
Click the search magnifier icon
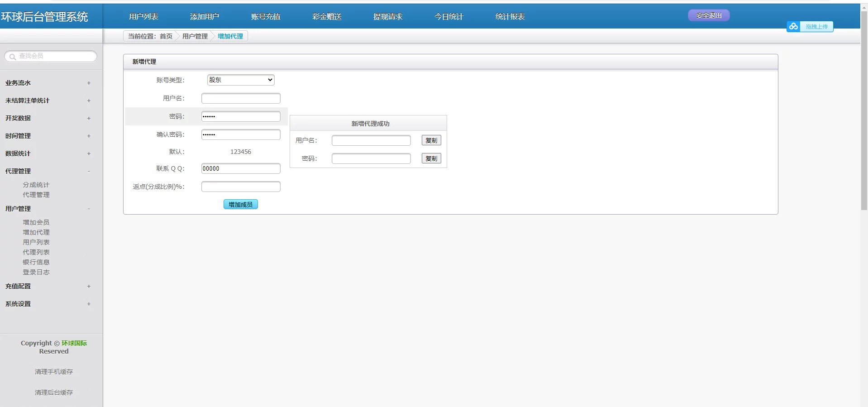[x=13, y=57]
